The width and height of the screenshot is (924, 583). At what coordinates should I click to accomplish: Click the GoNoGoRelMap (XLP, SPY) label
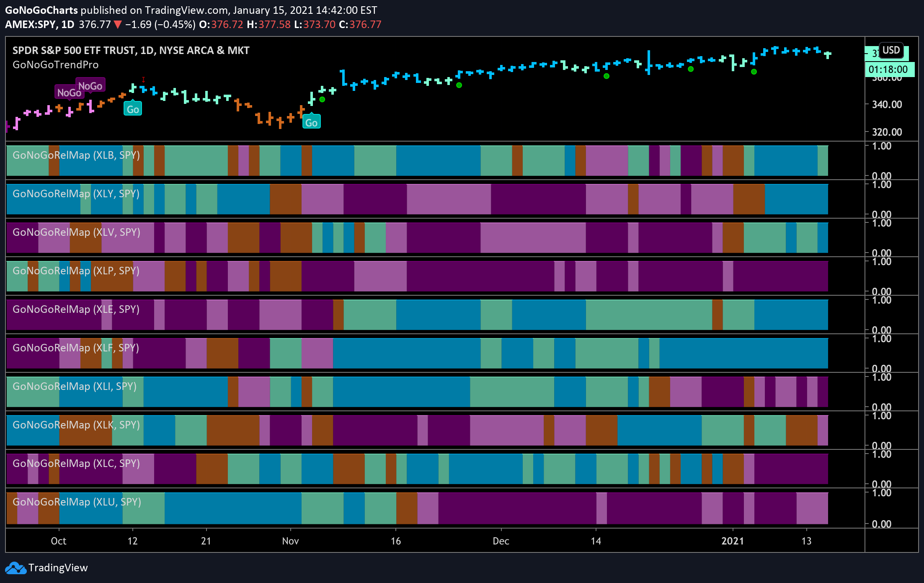point(76,271)
